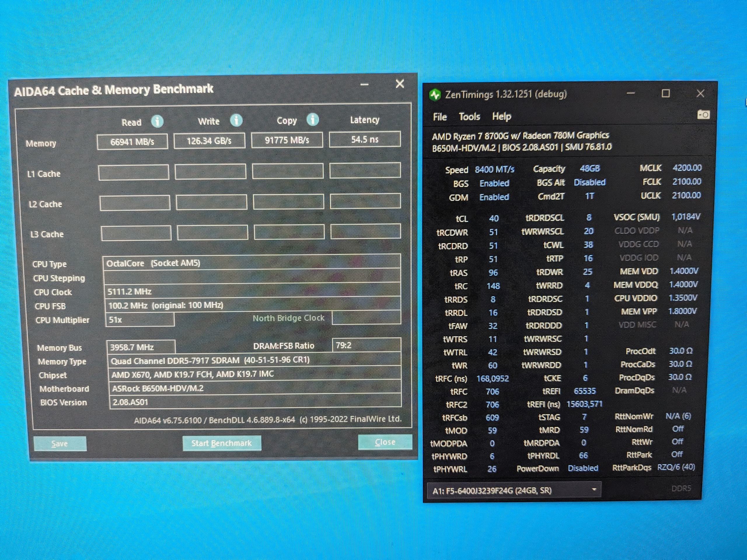
Task: Open the memory module selector dropdown
Action: click(x=594, y=489)
